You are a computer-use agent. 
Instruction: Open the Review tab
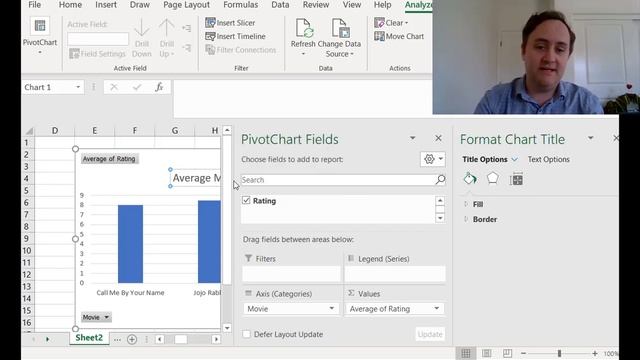coord(316,5)
